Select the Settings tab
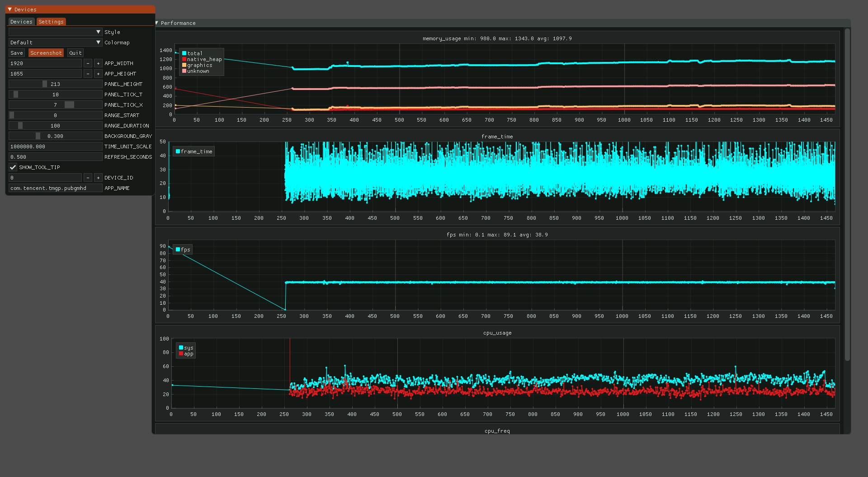Viewport: 868px width, 477px height. [x=51, y=22]
